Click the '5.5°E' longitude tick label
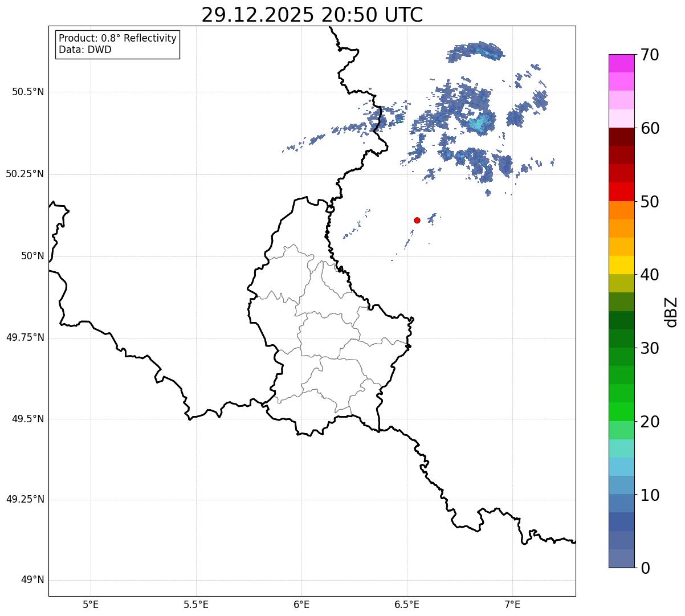This screenshot has width=685, height=616. coord(196,604)
